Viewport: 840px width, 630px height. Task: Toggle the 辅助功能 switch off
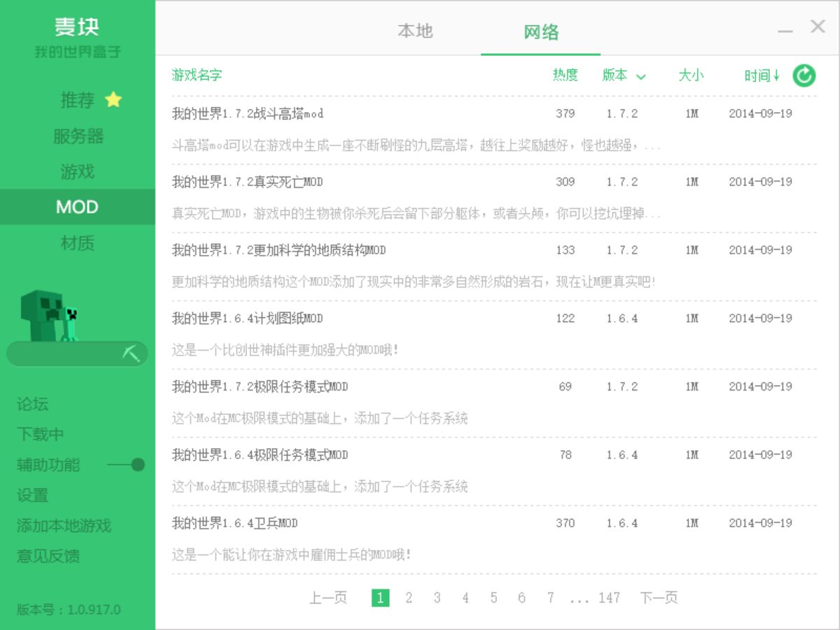point(137,464)
